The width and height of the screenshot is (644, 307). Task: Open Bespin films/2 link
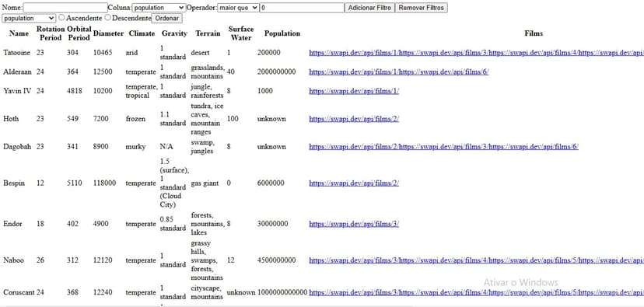(354, 183)
